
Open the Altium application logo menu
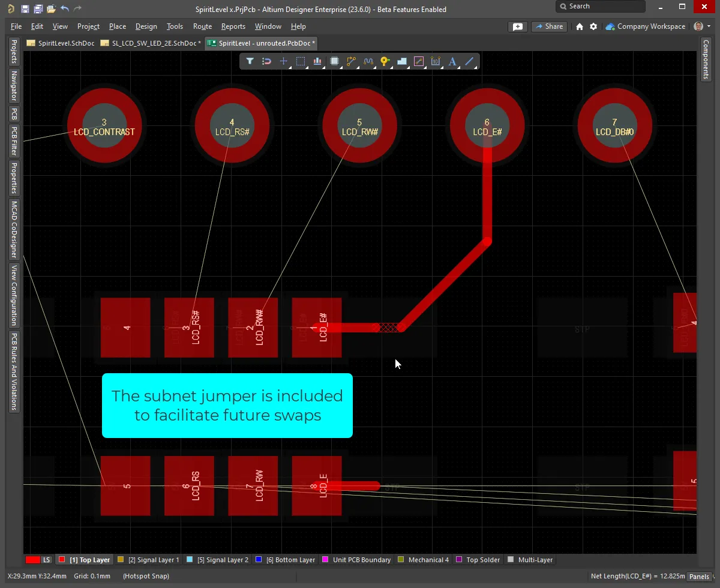(11, 9)
